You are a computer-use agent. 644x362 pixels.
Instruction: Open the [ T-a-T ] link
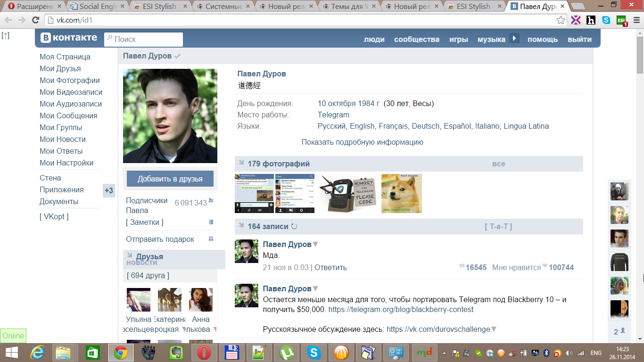(498, 226)
